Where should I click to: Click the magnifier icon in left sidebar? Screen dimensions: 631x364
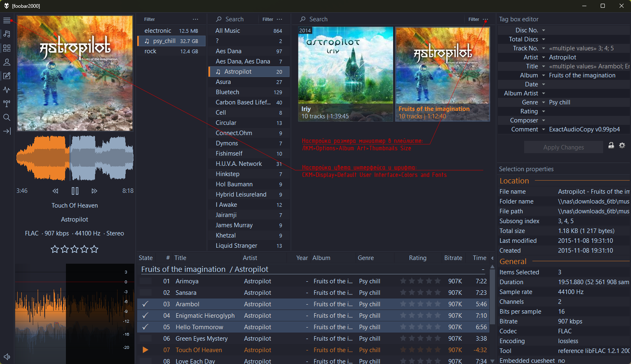pos(7,118)
